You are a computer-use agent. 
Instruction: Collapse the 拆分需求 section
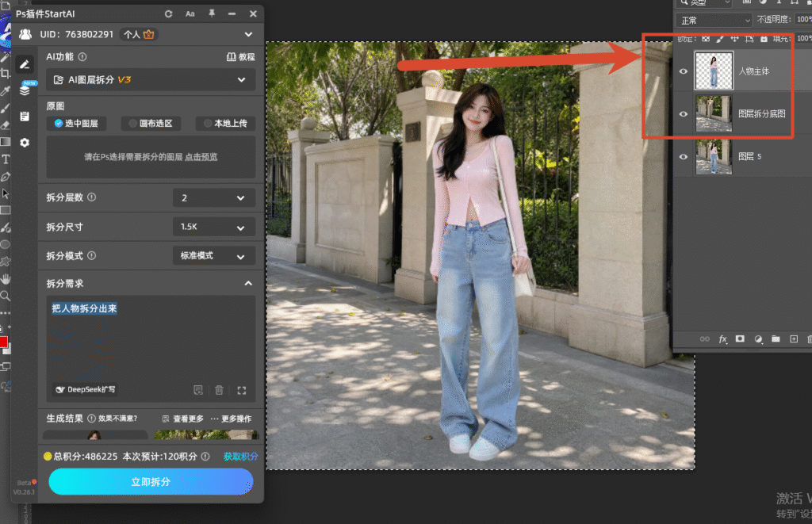tap(248, 284)
